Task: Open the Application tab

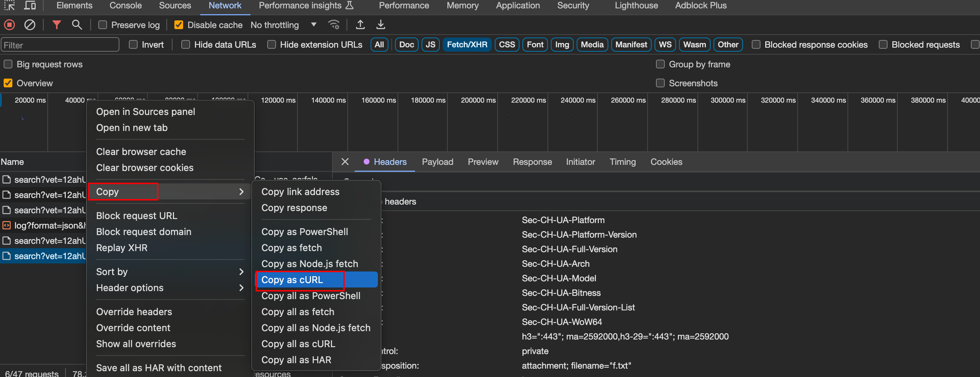Action: coord(517,5)
